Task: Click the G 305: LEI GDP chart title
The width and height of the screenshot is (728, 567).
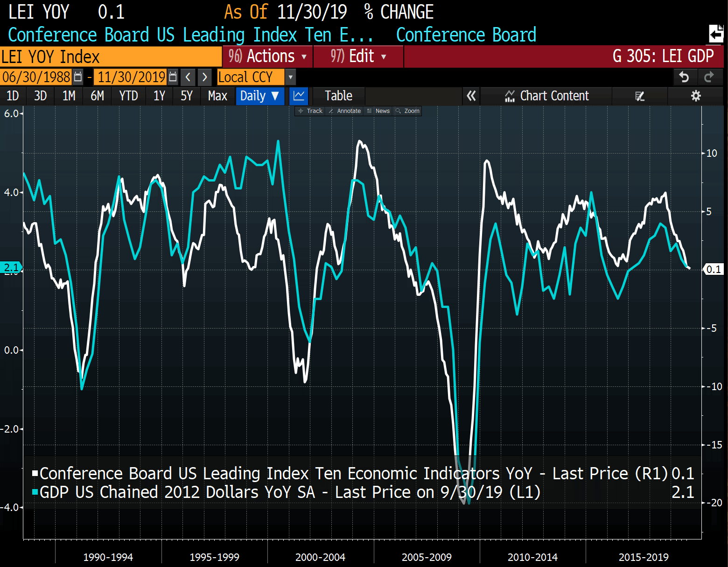Action: click(663, 56)
